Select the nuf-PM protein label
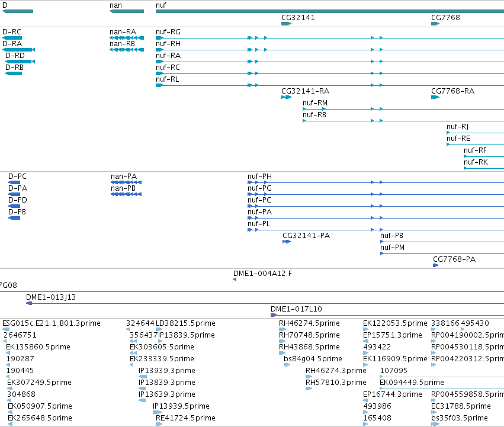 click(392, 248)
